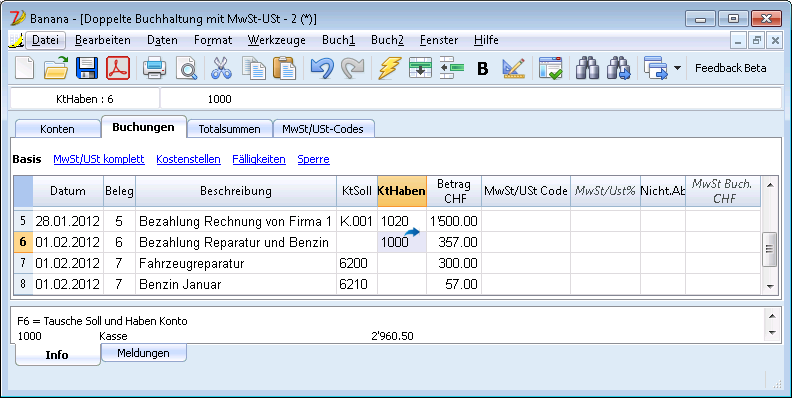The height and width of the screenshot is (398, 792).
Task: Cut the selection with the scissors icon
Action: (x=221, y=68)
